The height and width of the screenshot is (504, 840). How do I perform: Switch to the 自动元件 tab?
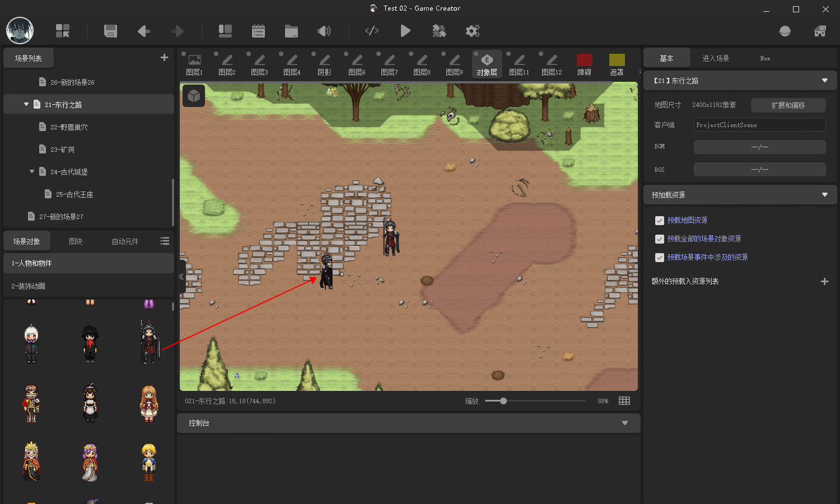point(125,241)
